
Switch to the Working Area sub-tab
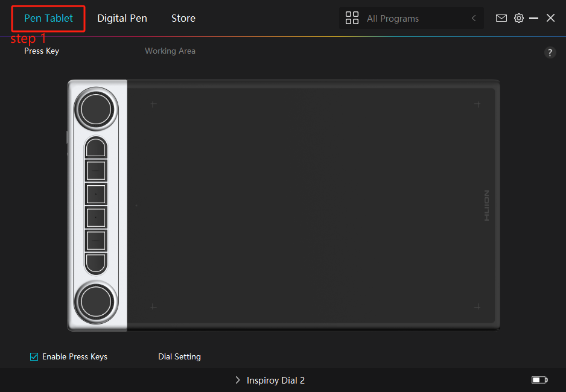tap(170, 51)
